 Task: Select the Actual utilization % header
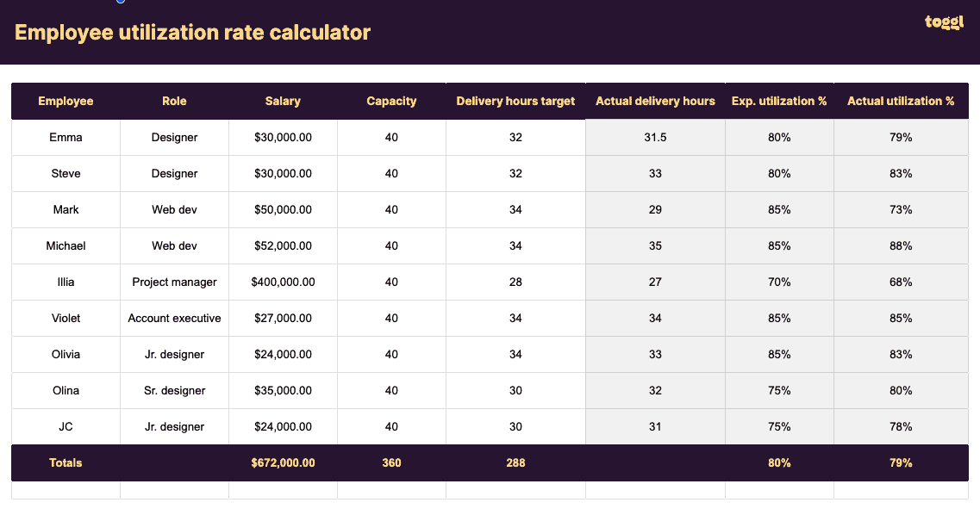901,101
